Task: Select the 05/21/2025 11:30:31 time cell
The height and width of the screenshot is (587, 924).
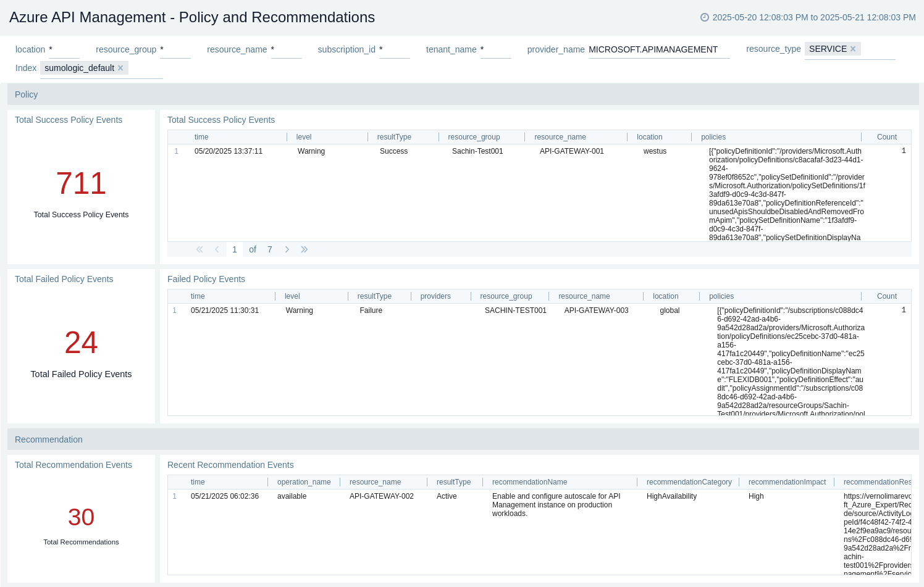Action: (x=225, y=310)
